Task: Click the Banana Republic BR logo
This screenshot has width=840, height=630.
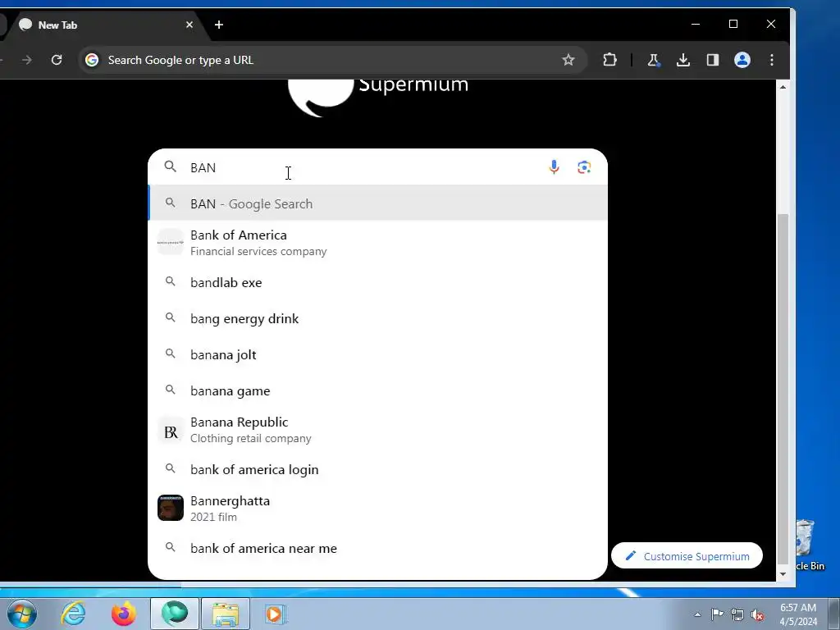Action: [171, 431]
